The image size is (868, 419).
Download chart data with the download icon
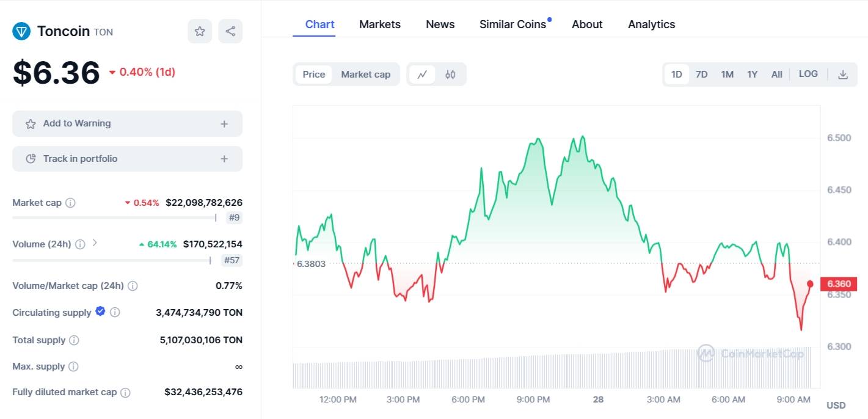843,75
